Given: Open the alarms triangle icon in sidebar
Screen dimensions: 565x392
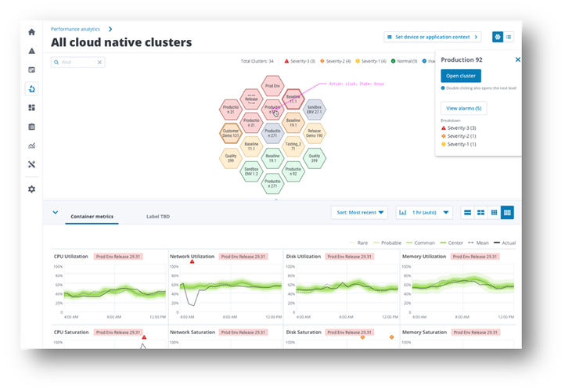Looking at the screenshot, I should (x=32, y=51).
